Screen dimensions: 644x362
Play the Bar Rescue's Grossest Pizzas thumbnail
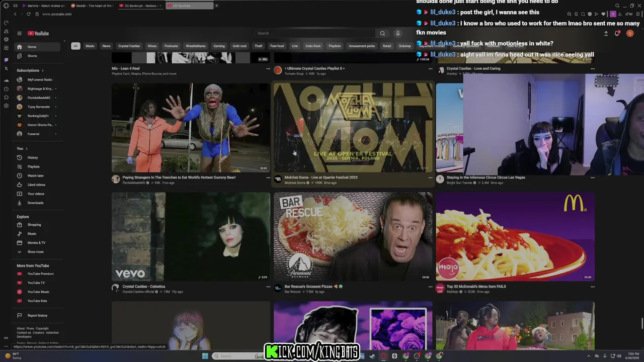[x=353, y=236]
